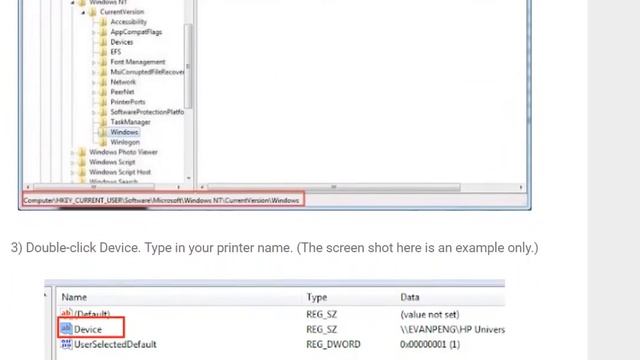This screenshot has width=640, height=360.
Task: Expand the MsiCorruptedFileRecovery node
Action: click(x=93, y=72)
